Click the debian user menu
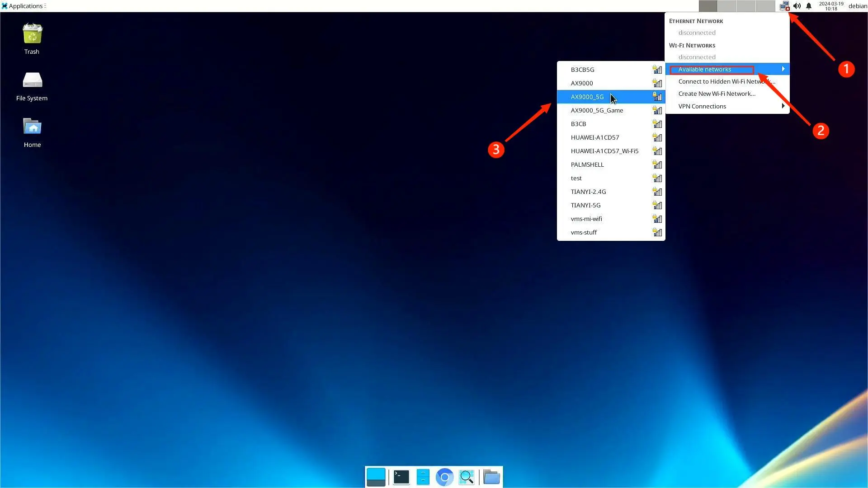This screenshot has width=868, height=488. click(858, 6)
